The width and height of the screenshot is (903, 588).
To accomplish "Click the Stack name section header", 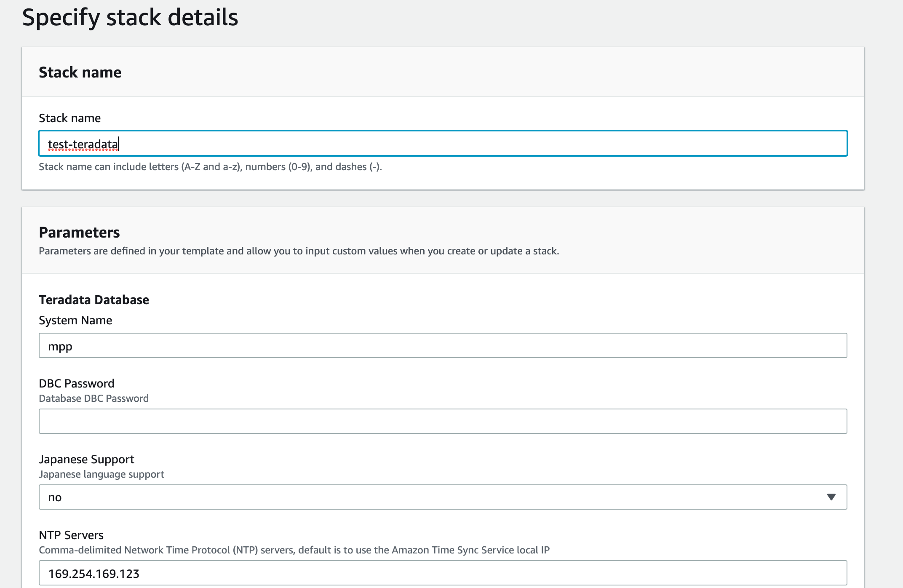I will click(80, 72).
